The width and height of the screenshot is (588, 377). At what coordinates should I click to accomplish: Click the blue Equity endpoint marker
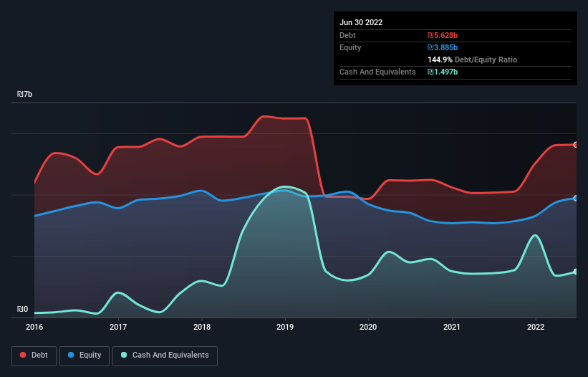[x=576, y=198]
